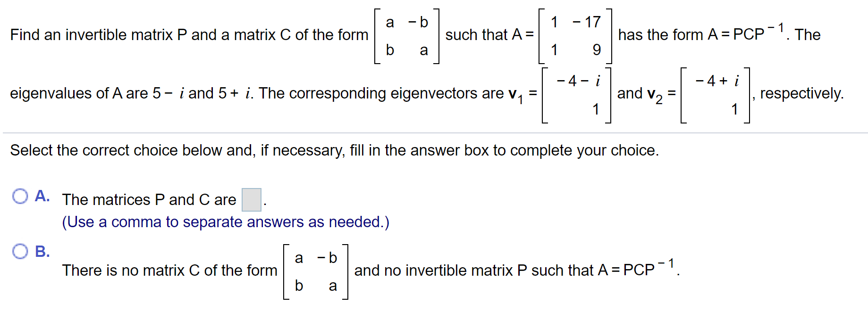Click the choice B label text
The width and height of the screenshot is (868, 320).
[x=42, y=251]
